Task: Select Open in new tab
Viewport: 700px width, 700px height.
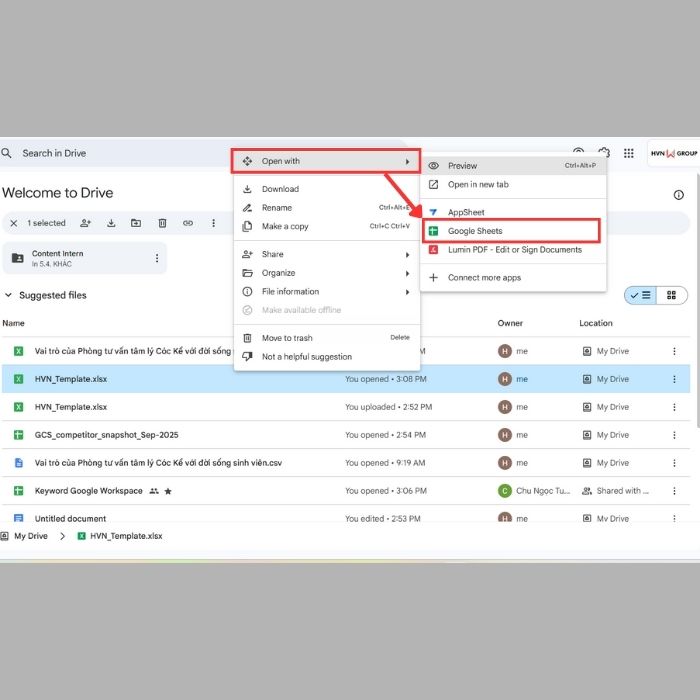Action: coord(512,184)
